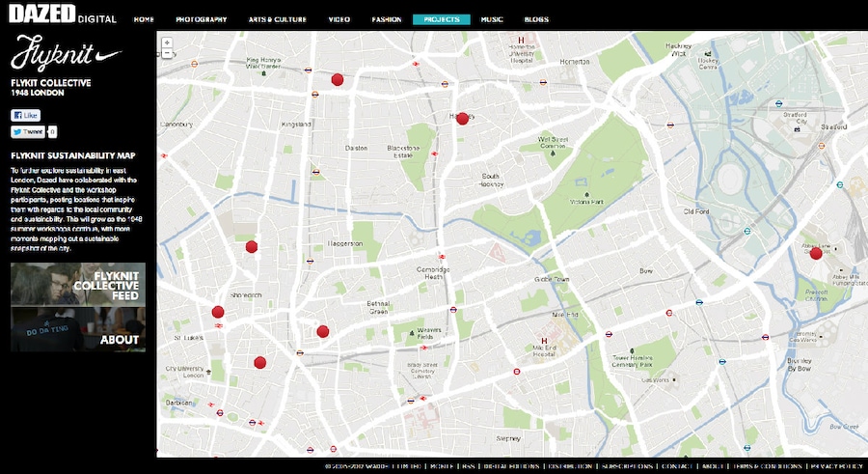Open the Privacy Policy footer link
This screenshot has width=868, height=474.
click(834, 465)
